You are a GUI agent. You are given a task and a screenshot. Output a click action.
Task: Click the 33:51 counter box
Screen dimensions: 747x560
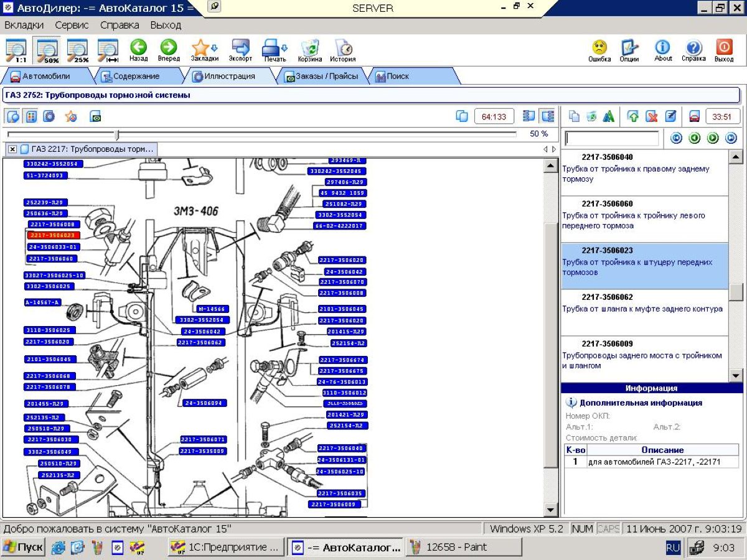pos(723,116)
